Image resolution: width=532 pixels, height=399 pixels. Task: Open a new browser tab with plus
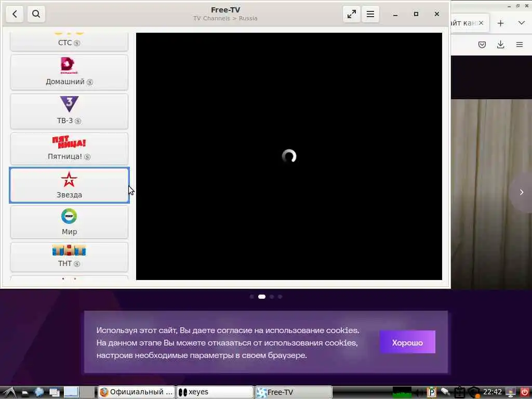[x=500, y=23]
